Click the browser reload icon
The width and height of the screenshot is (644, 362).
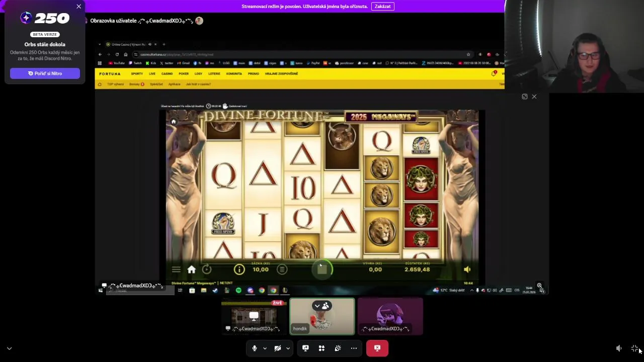click(117, 54)
